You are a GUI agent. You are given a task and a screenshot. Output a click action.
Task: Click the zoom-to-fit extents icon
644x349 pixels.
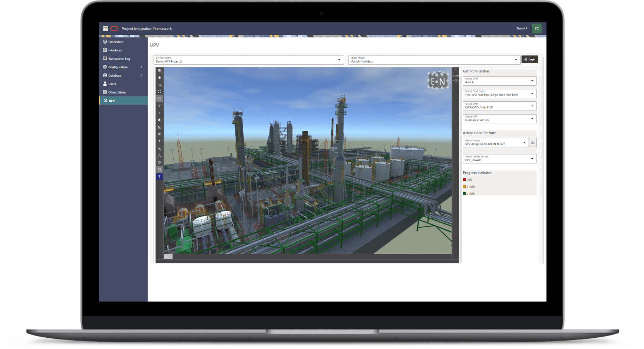tap(159, 91)
